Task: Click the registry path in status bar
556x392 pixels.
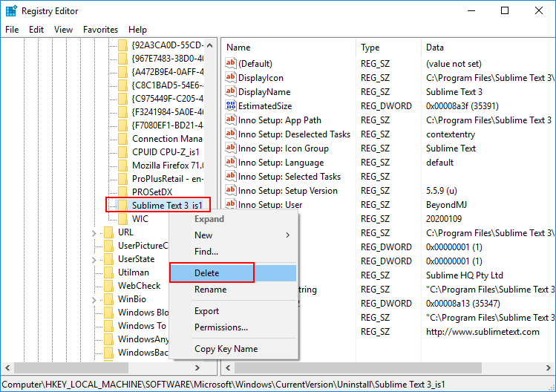Action: pos(223,385)
